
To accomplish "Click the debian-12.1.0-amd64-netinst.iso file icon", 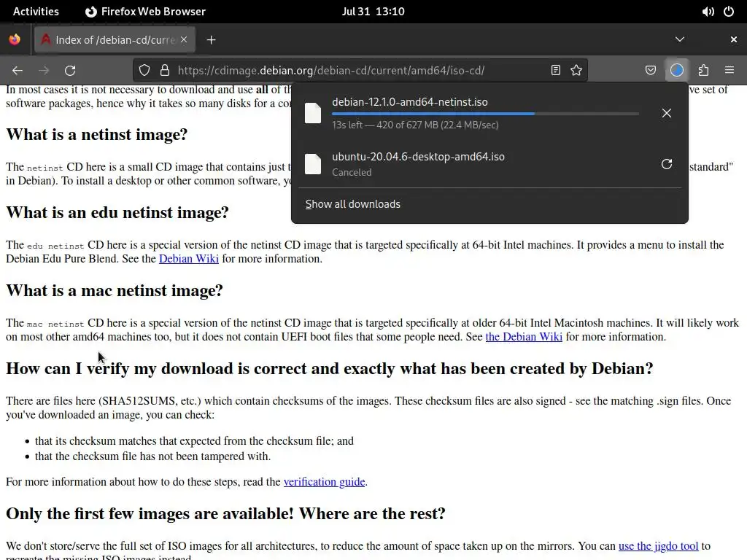I will tap(313, 113).
